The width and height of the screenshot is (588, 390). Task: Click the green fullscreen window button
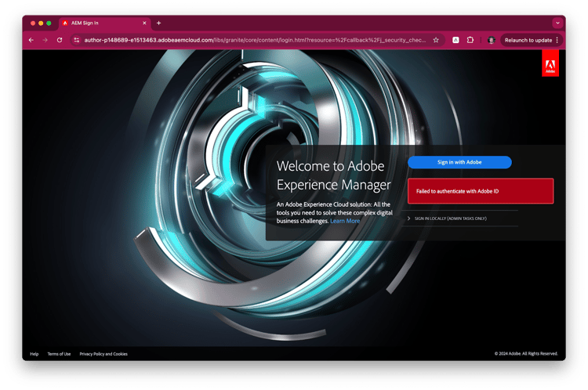[x=49, y=23]
